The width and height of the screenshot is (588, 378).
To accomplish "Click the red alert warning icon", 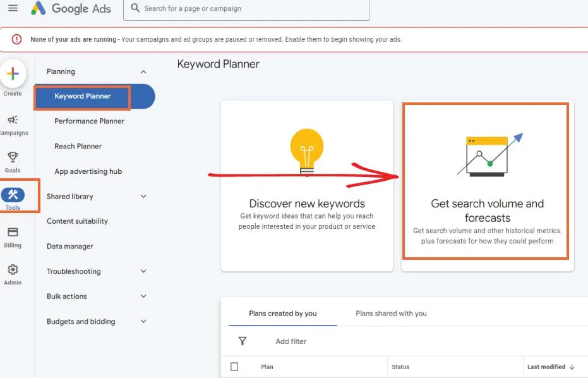I will click(16, 39).
